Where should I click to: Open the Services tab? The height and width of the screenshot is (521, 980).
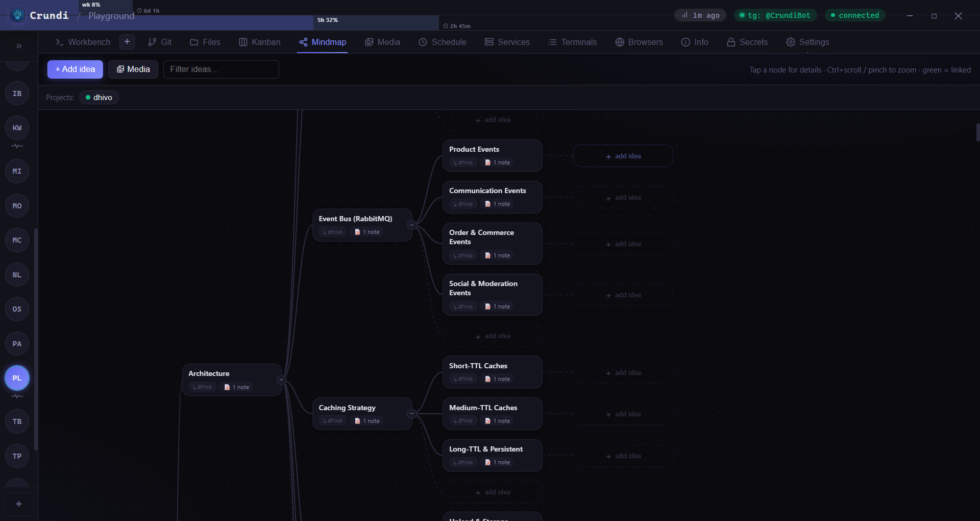(x=507, y=42)
